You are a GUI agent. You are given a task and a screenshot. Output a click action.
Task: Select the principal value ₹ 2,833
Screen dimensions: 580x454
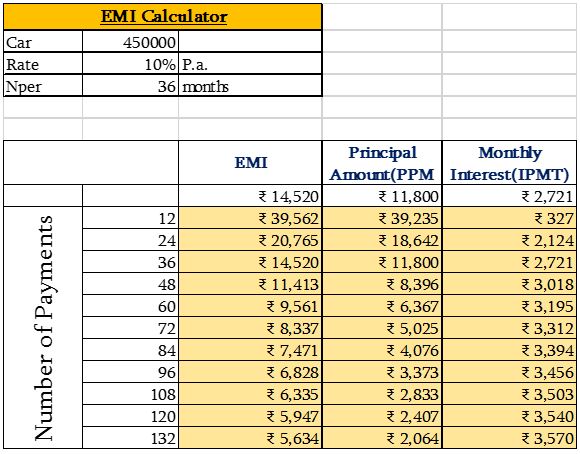pyautogui.click(x=382, y=394)
